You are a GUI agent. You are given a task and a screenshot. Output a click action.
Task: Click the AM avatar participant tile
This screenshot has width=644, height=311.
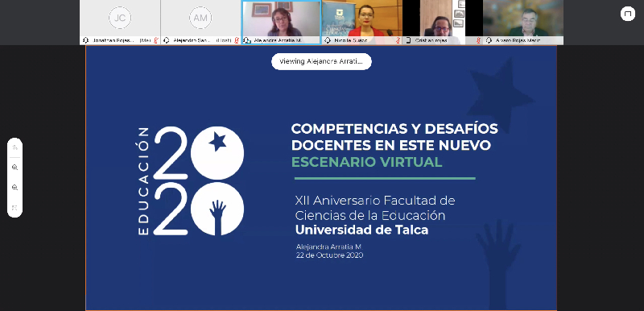point(200,23)
